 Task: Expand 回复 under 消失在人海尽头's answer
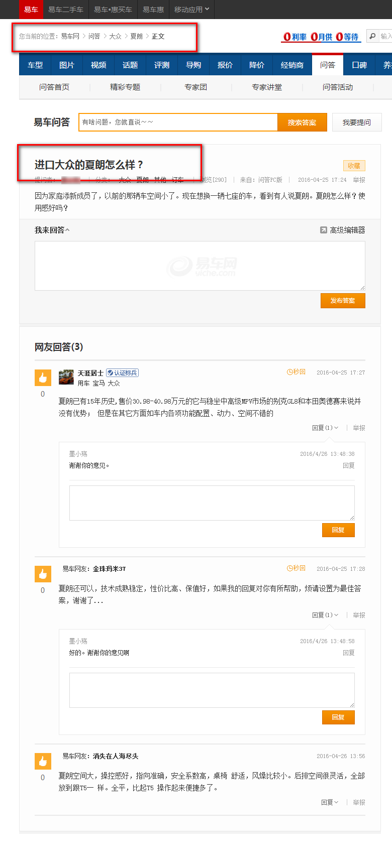coord(330,802)
